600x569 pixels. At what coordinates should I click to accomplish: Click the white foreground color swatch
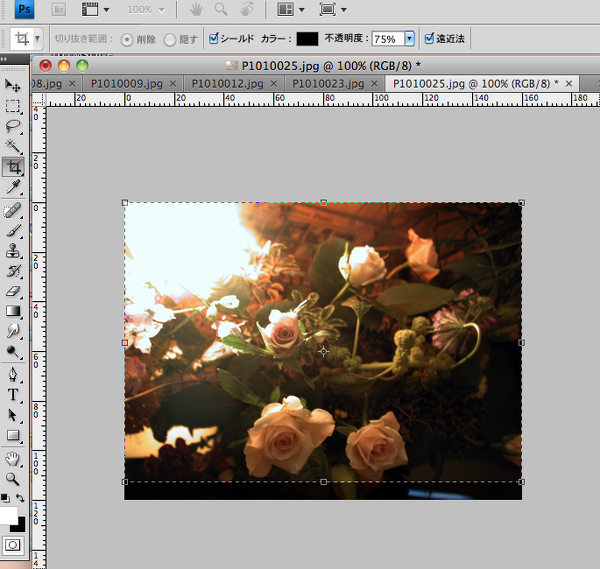[8, 516]
